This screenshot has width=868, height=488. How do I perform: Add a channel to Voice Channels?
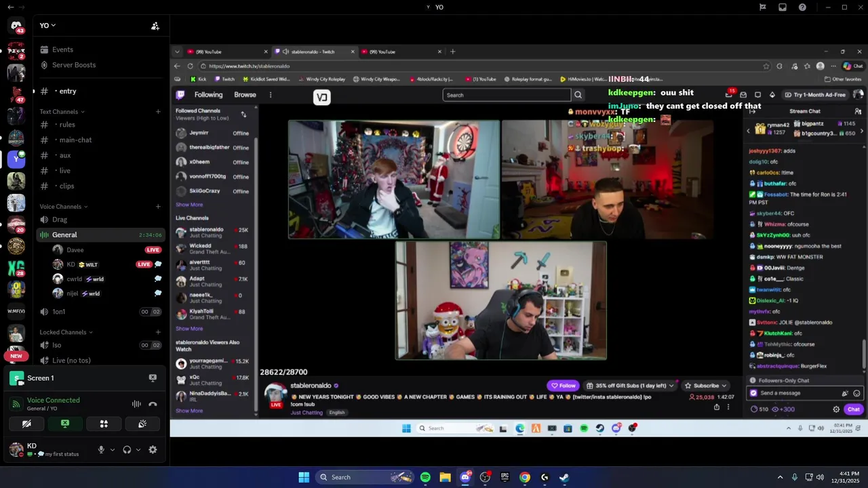click(158, 207)
